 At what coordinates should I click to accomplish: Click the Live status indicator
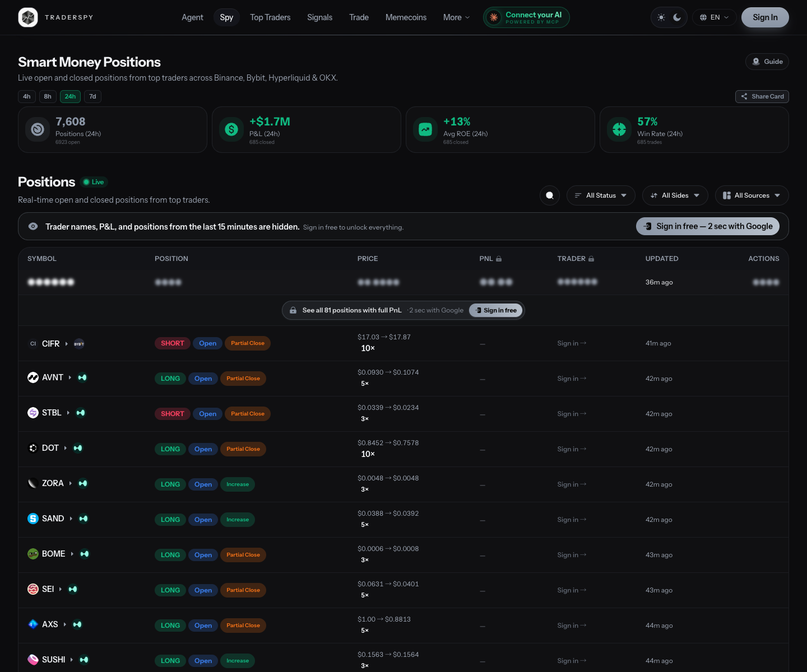[94, 182]
